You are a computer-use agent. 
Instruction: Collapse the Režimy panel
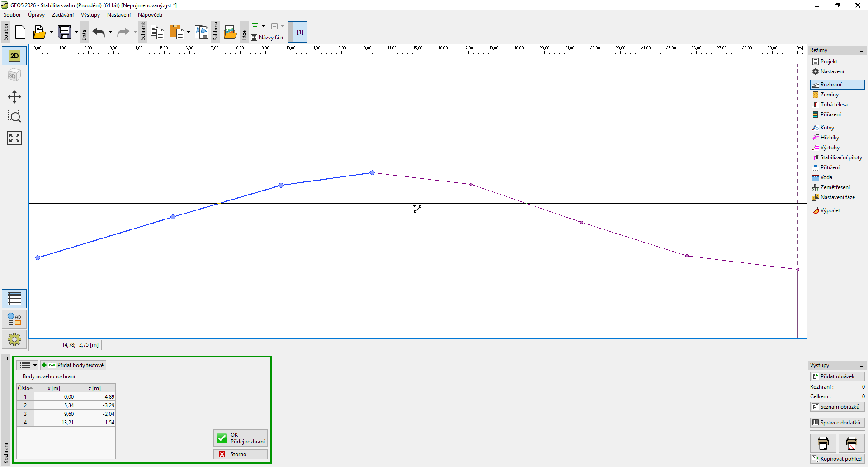click(x=861, y=51)
